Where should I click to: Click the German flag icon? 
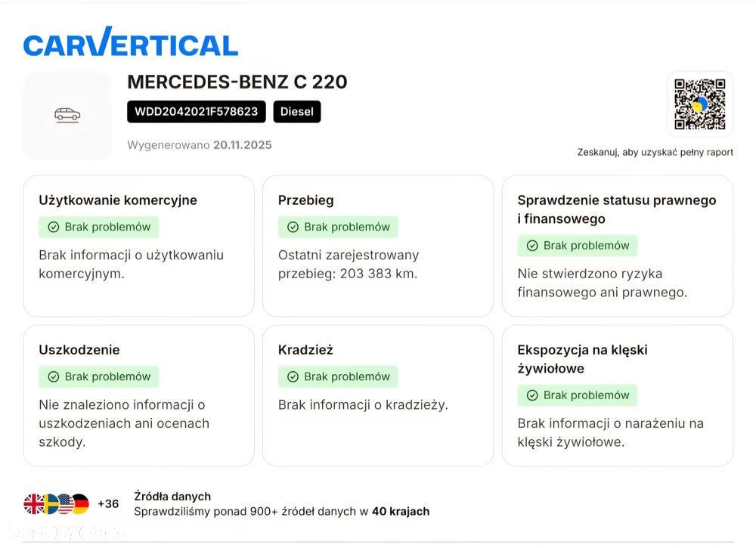pos(80,503)
